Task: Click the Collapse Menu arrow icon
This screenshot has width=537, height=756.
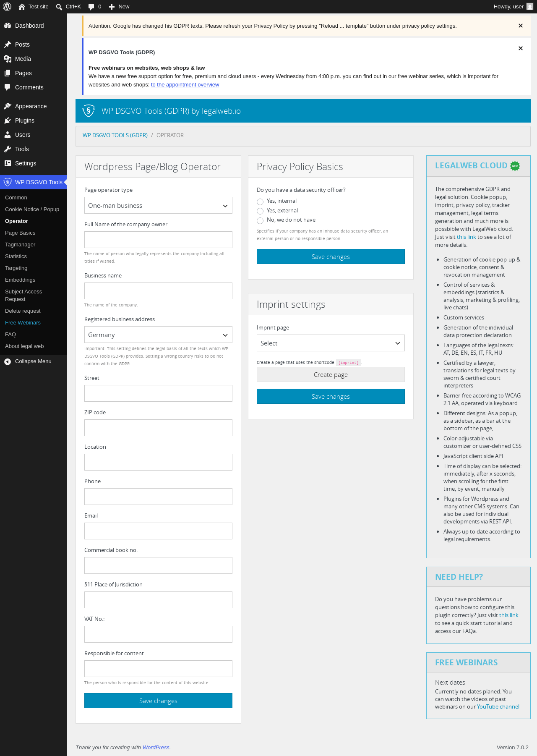Action: click(x=8, y=361)
